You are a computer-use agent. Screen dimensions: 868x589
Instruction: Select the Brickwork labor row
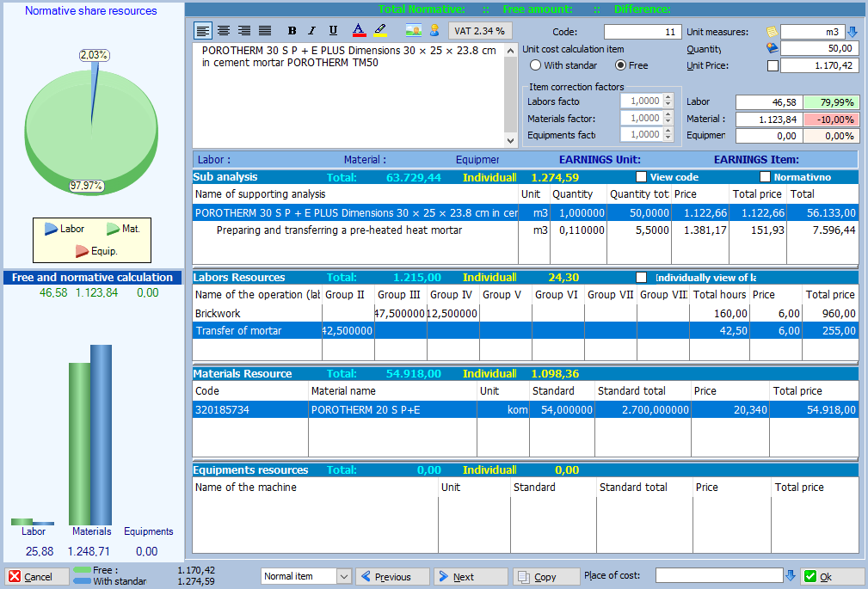pyautogui.click(x=526, y=313)
